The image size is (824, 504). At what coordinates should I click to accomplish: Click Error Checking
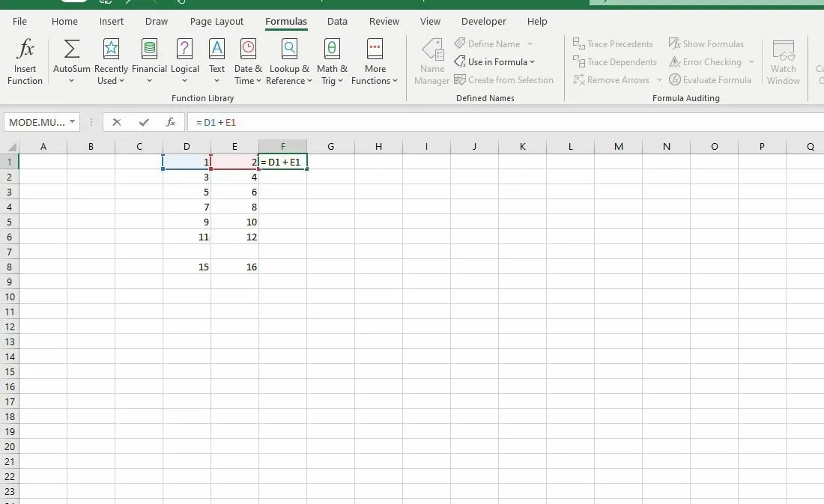tap(706, 62)
